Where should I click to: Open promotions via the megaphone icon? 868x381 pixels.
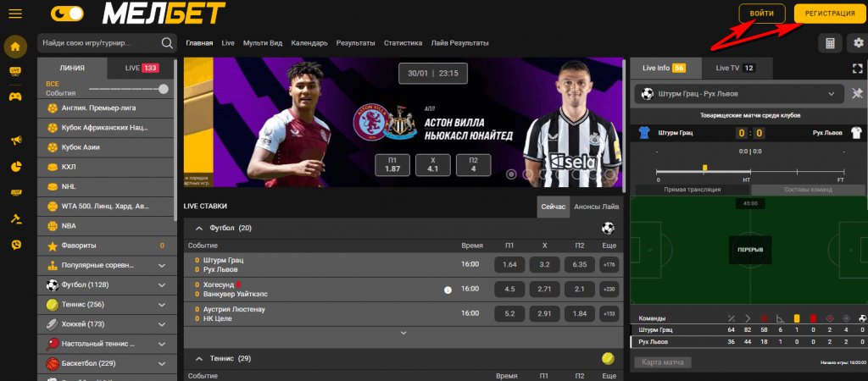click(15, 141)
